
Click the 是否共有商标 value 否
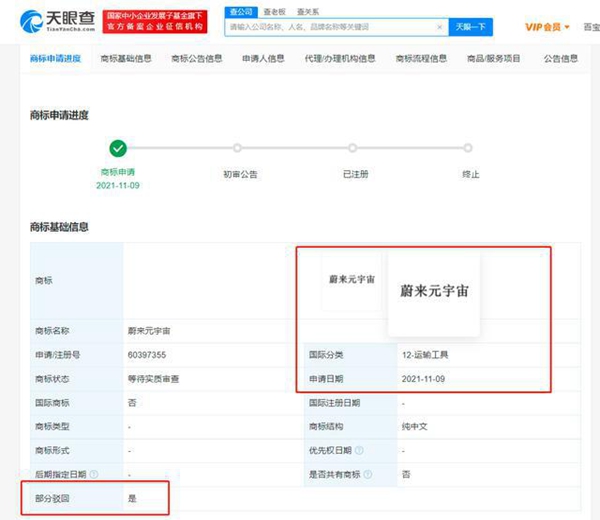click(x=406, y=474)
